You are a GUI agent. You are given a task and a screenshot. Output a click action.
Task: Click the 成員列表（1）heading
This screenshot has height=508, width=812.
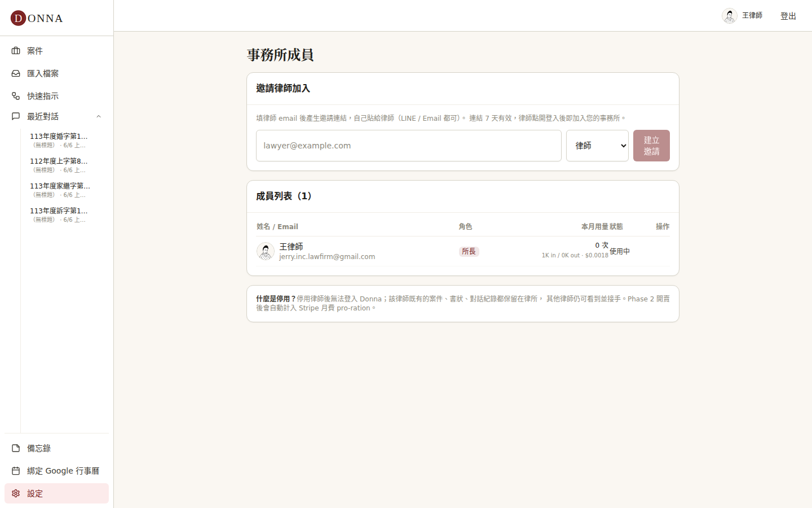pos(284,196)
